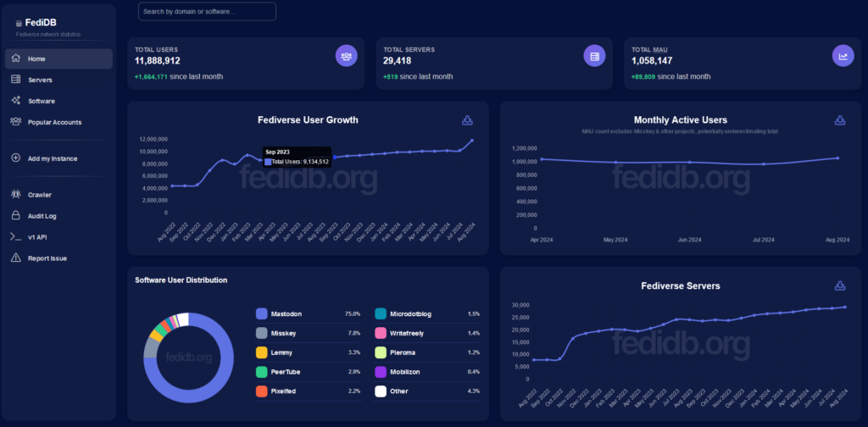Click the PeerTube legend label
Image resolution: width=868 pixels, height=427 pixels.
(286, 372)
